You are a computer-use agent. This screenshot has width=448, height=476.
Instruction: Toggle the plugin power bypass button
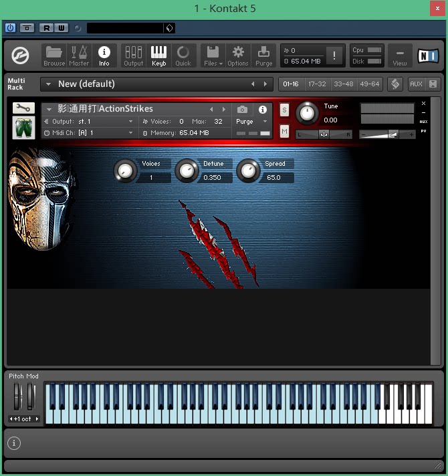point(10,28)
